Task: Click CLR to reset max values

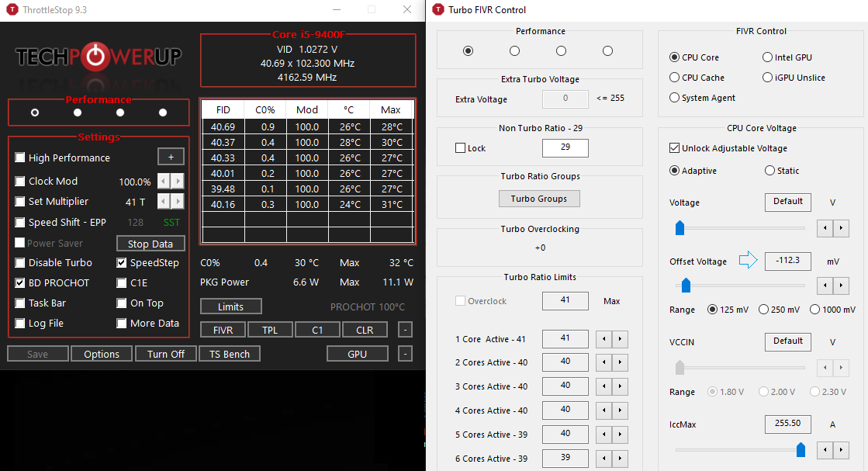Action: 365,330
